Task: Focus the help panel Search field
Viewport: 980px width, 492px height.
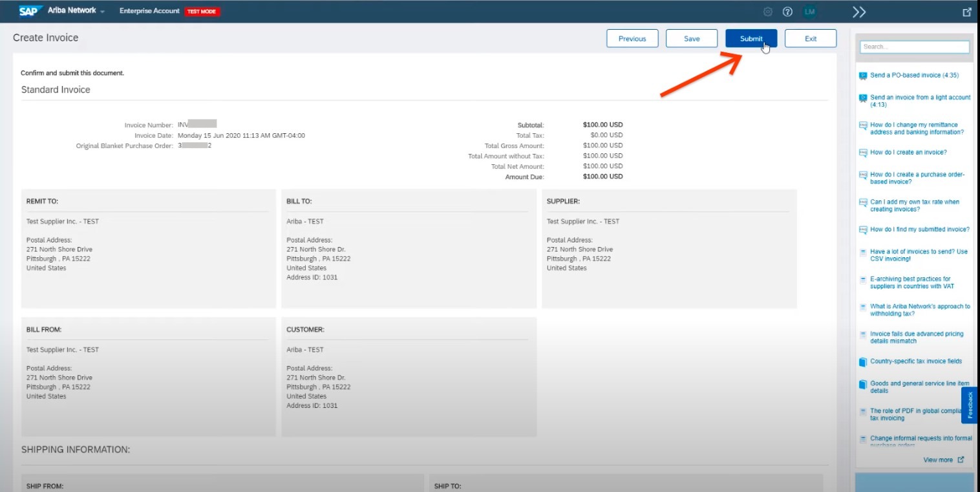Action: [x=915, y=47]
